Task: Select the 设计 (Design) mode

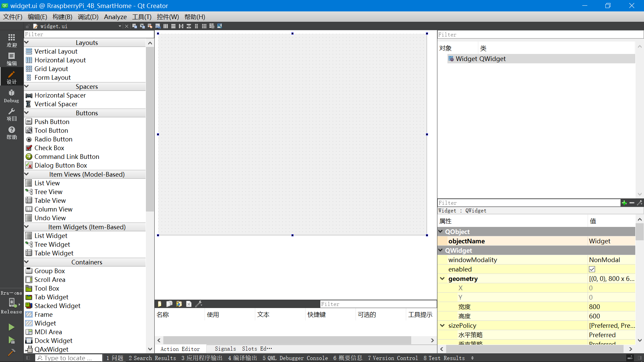Action: 12,77
